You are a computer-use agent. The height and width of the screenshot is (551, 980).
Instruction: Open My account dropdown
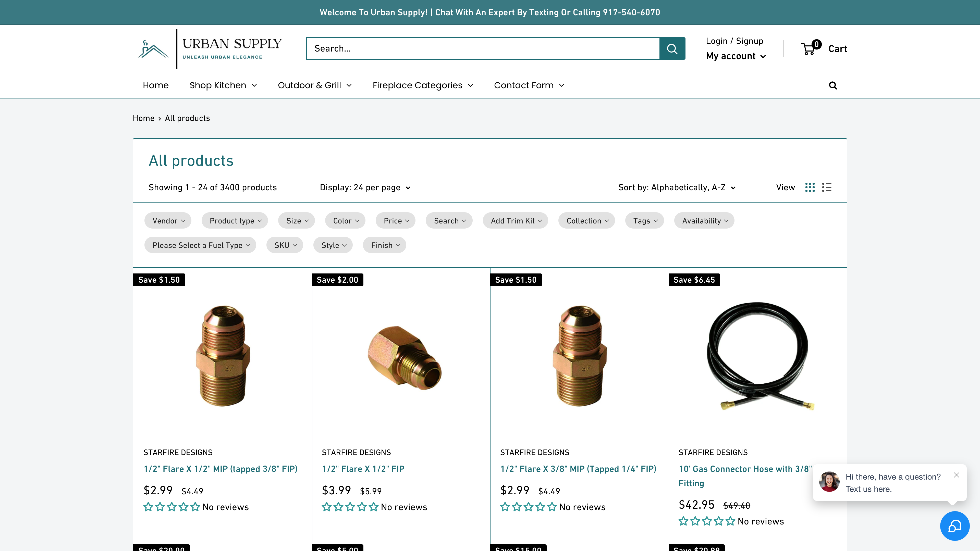[736, 56]
